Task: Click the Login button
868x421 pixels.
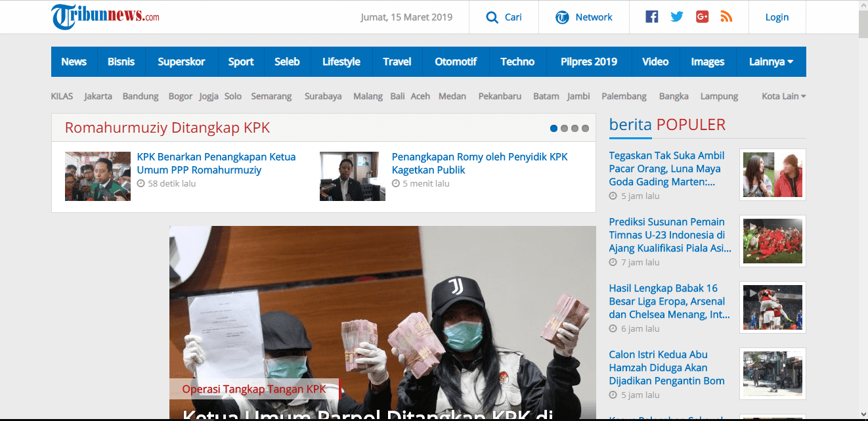Action: (777, 17)
